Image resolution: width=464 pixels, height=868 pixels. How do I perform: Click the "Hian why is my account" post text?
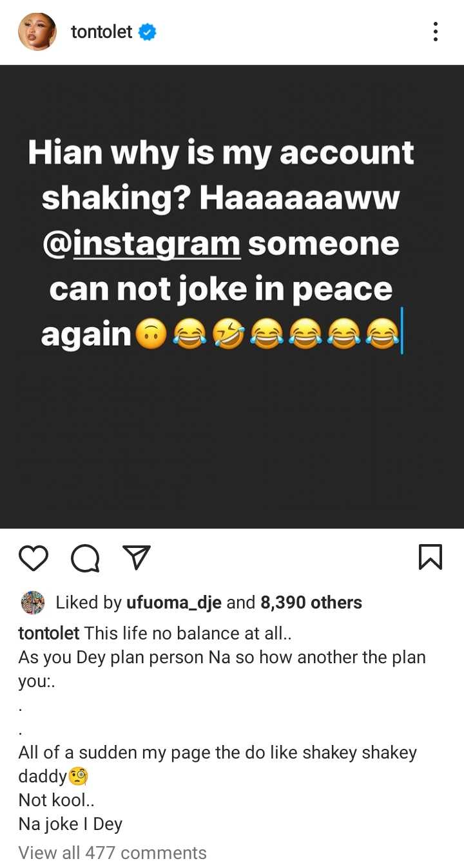point(221,153)
